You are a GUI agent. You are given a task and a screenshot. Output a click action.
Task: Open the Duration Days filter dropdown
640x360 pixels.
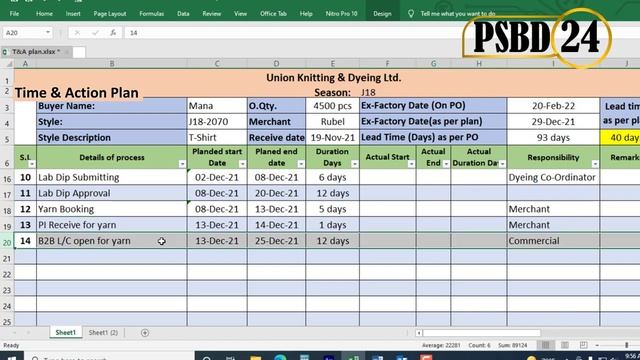pyautogui.click(x=354, y=164)
